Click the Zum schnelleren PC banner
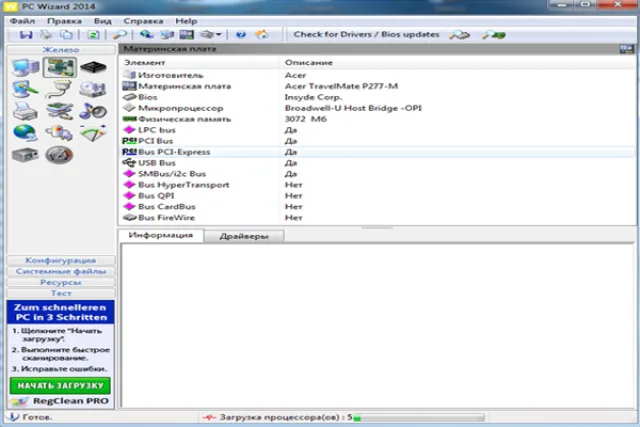Screen dimensions: 640x427 click(60, 312)
